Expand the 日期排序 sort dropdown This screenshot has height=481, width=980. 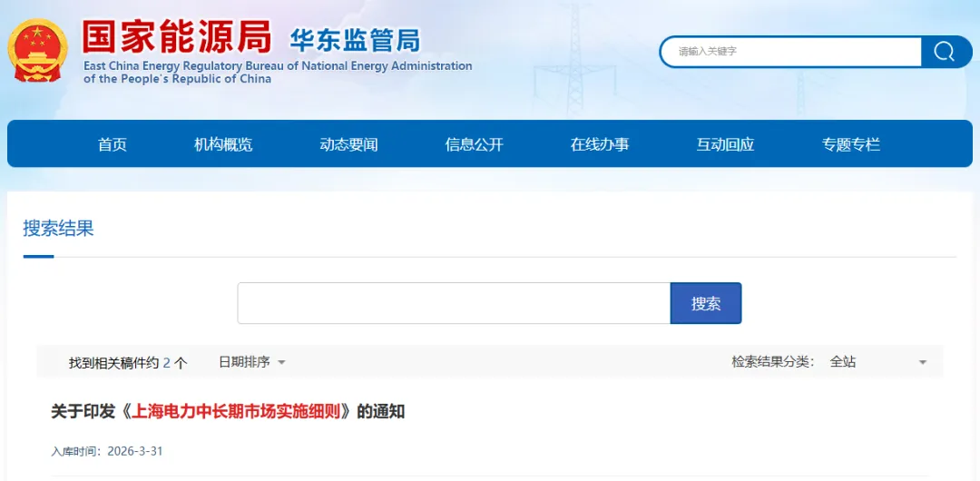click(252, 362)
